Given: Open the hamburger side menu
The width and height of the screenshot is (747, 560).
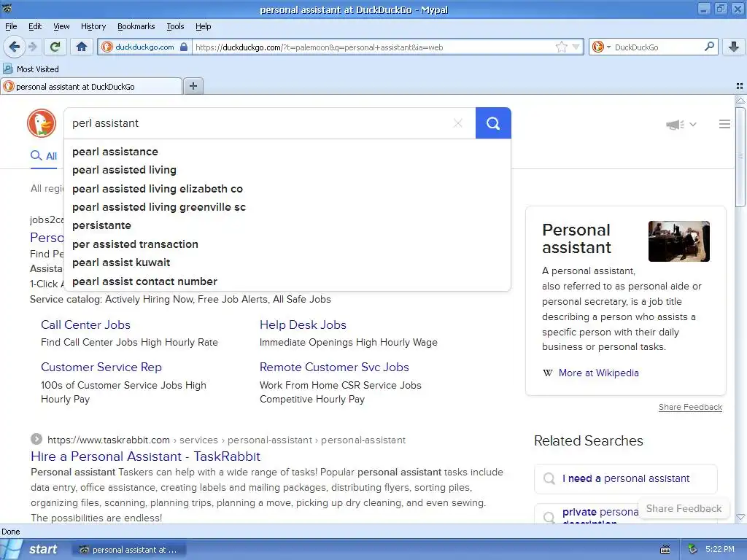Looking at the screenshot, I should point(724,124).
